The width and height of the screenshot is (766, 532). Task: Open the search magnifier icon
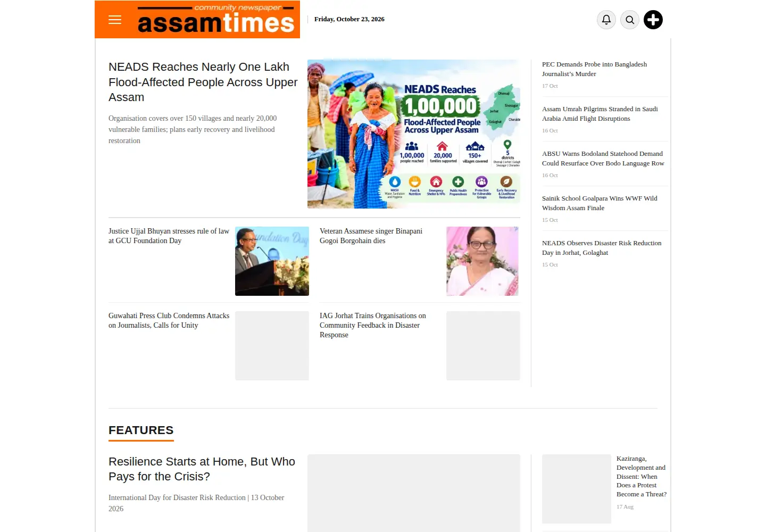click(x=630, y=20)
